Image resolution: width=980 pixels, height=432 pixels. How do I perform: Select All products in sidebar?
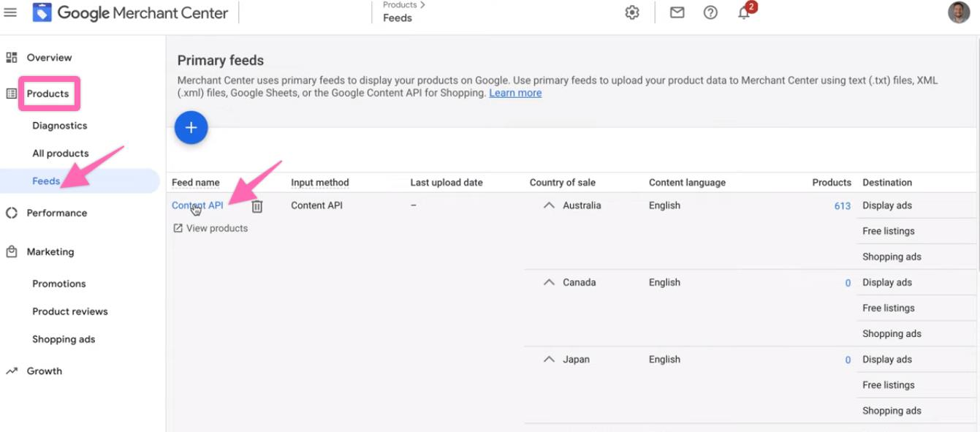61,154
